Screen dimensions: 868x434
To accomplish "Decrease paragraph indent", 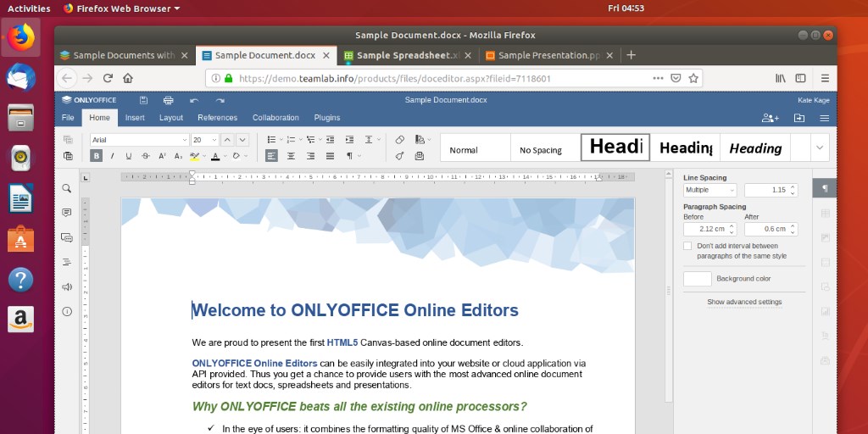I will 330,140.
